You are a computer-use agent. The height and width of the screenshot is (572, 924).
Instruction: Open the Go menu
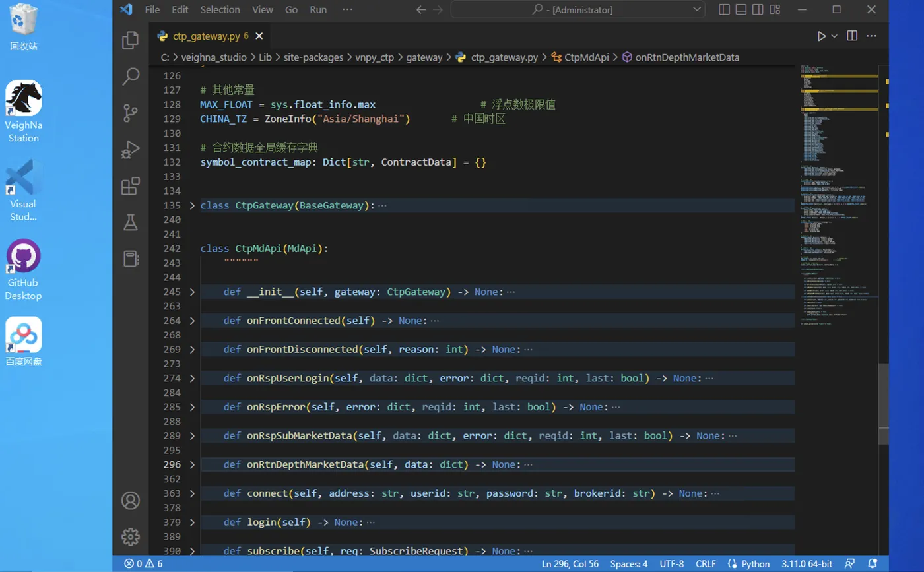(292, 9)
